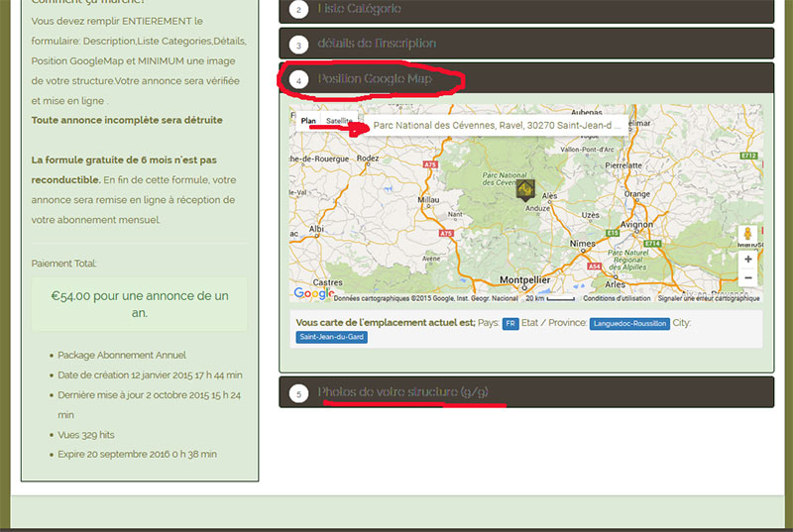The height and width of the screenshot is (532, 793).
Task: Click Package Abonnement Annuel list item
Action: 122,356
